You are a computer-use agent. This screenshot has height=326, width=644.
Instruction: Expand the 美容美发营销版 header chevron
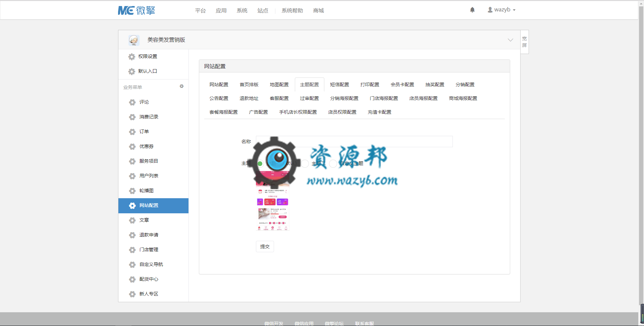click(x=511, y=40)
